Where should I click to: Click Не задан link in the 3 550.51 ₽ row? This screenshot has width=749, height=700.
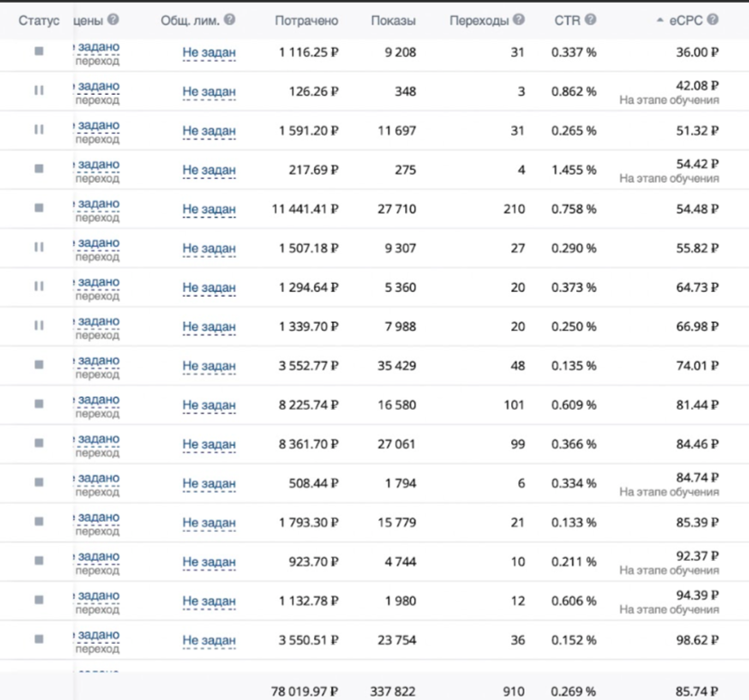click(209, 640)
